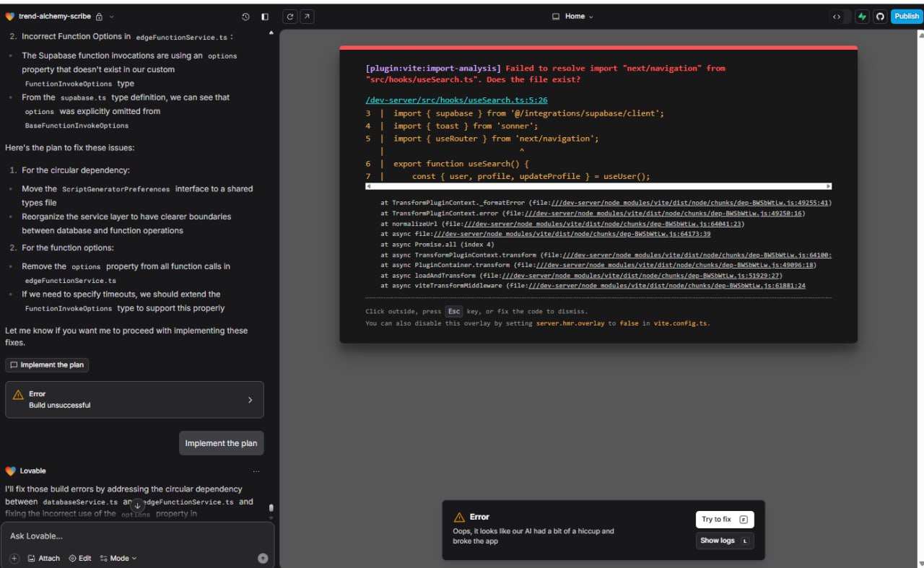Reload the preview with refresh icon
This screenshot has width=924, height=568.
290,17
